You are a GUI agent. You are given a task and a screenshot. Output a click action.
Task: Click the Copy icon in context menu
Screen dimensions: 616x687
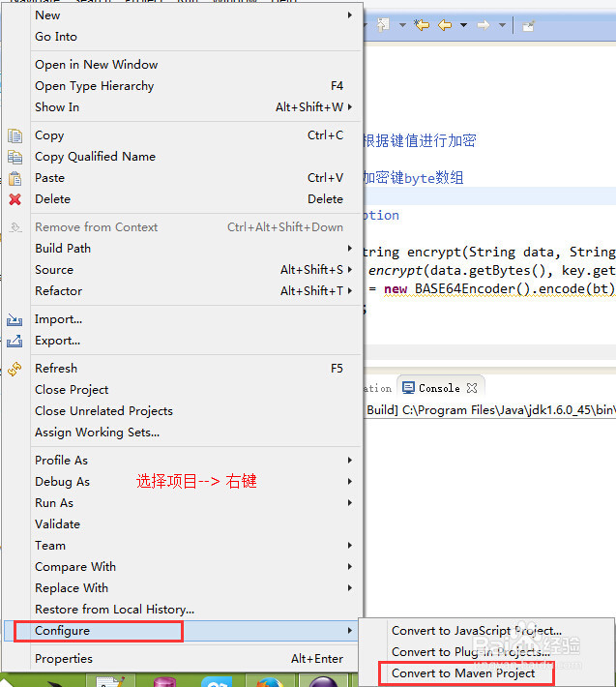(15, 135)
